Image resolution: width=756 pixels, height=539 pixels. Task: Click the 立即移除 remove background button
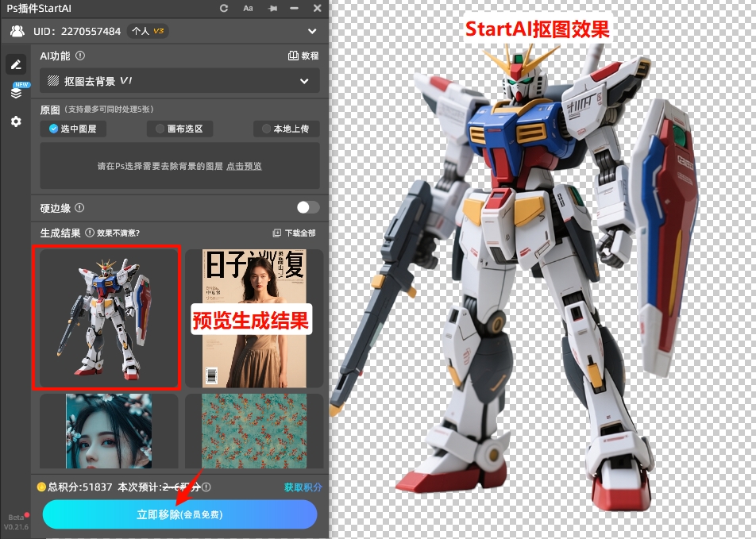tap(179, 514)
